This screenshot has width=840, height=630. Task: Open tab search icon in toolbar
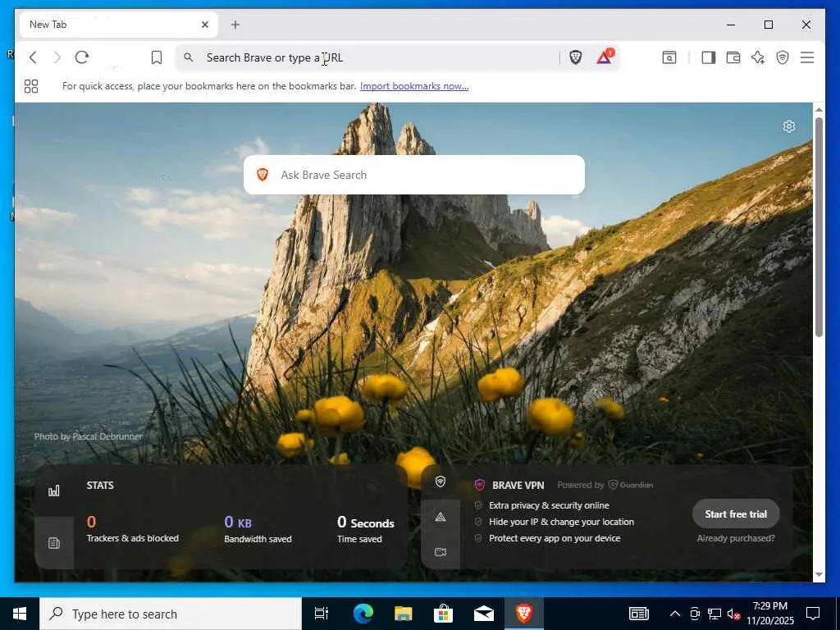coord(669,57)
